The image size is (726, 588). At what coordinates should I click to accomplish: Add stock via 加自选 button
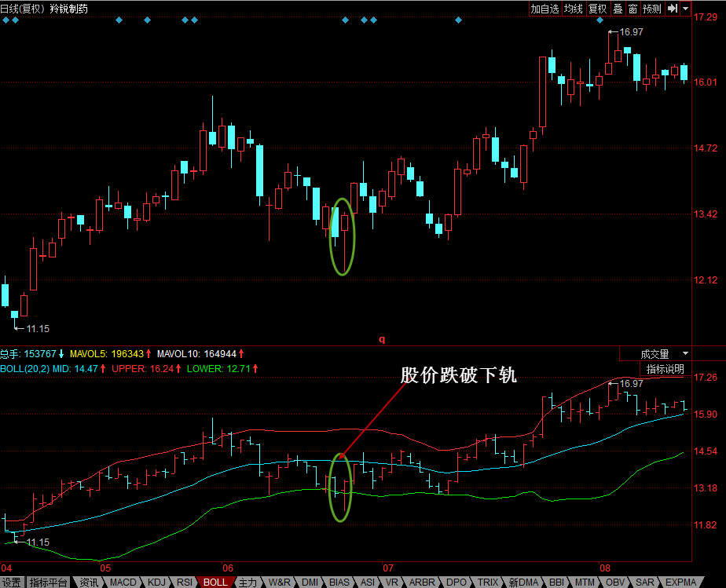(x=545, y=9)
